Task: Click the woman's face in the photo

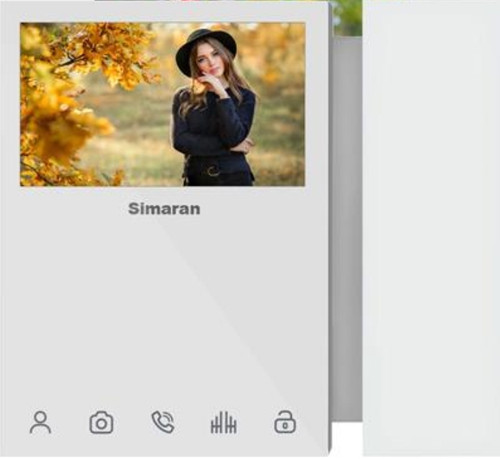Action: 209,61
